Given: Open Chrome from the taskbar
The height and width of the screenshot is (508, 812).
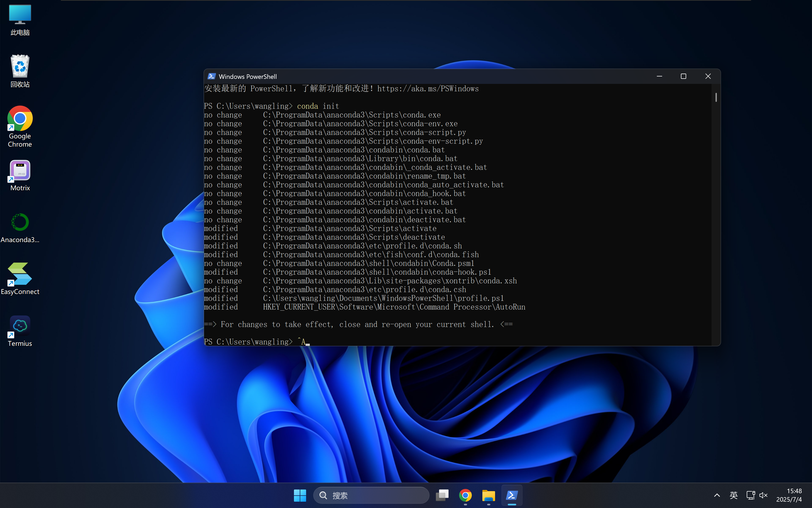Looking at the screenshot, I should click(465, 495).
